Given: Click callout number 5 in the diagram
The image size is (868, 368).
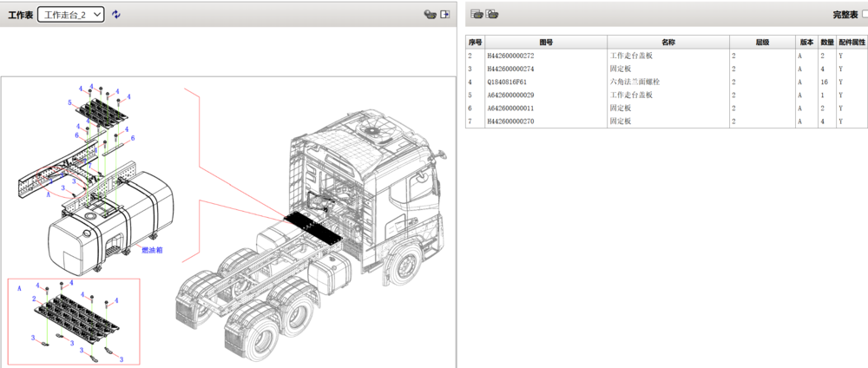Looking at the screenshot, I should (69, 102).
